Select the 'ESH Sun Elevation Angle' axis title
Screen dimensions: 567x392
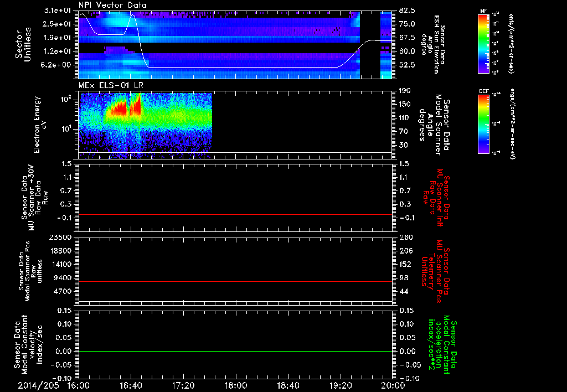[433, 44]
